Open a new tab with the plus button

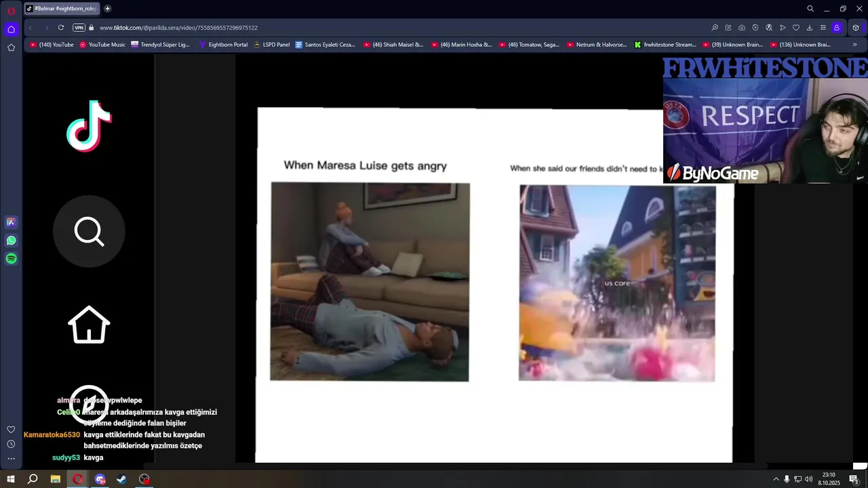pyautogui.click(x=107, y=9)
